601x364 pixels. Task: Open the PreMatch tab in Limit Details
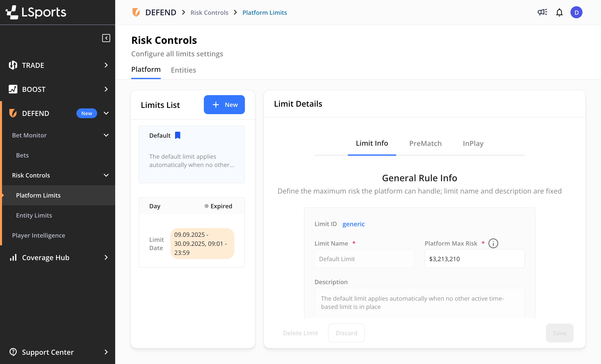pos(425,143)
